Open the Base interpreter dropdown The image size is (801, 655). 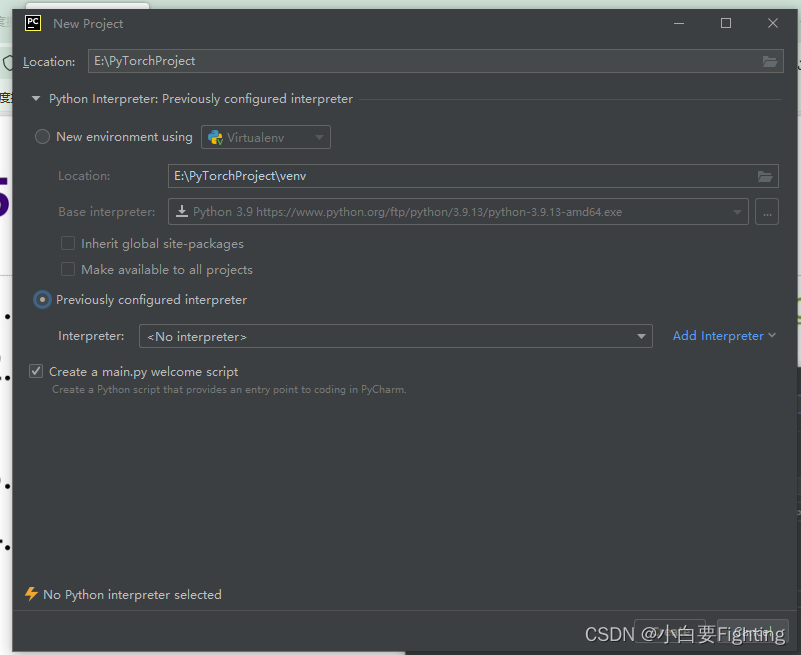point(458,212)
